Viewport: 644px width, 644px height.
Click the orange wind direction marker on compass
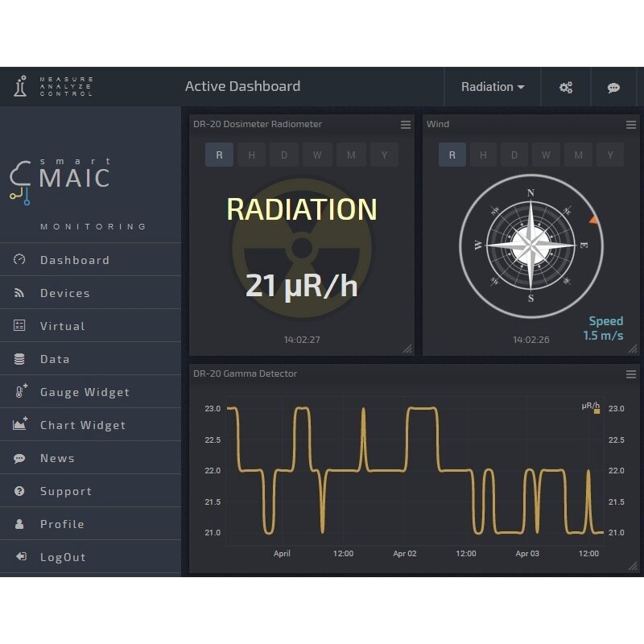click(593, 220)
